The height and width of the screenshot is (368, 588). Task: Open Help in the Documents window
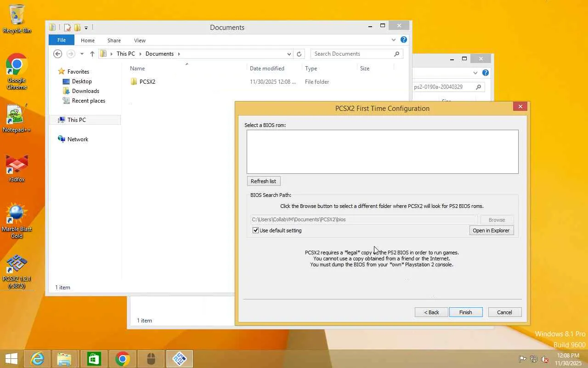pos(404,40)
